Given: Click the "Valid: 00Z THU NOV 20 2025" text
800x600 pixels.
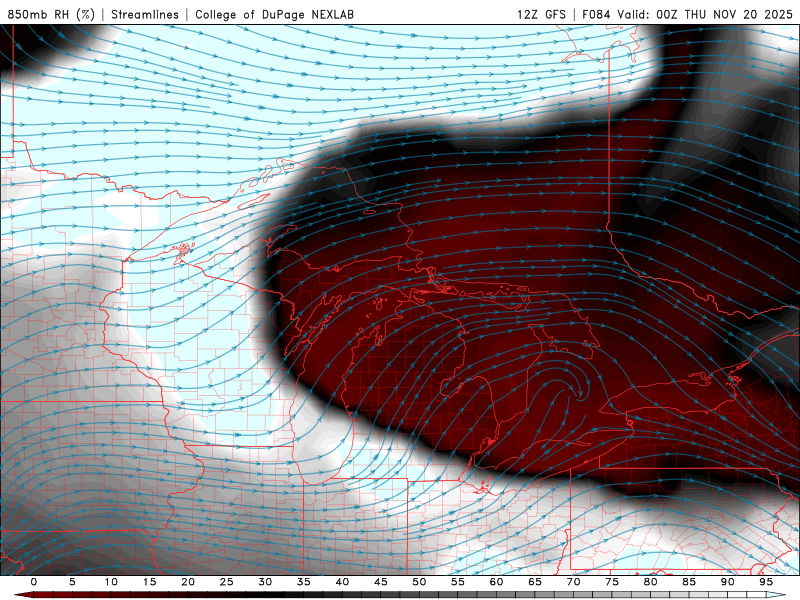Looking at the screenshot, I should coord(705,14).
